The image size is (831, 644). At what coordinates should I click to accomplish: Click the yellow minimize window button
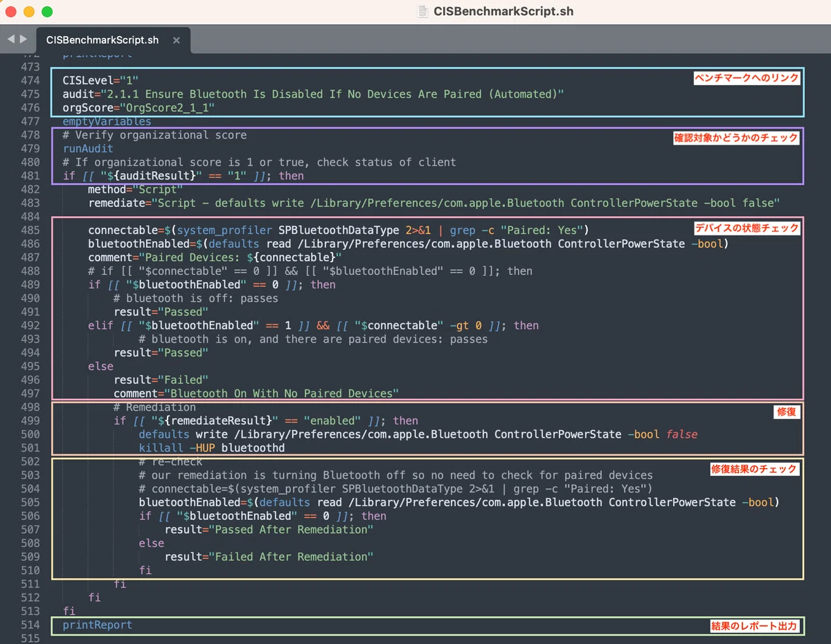click(29, 11)
